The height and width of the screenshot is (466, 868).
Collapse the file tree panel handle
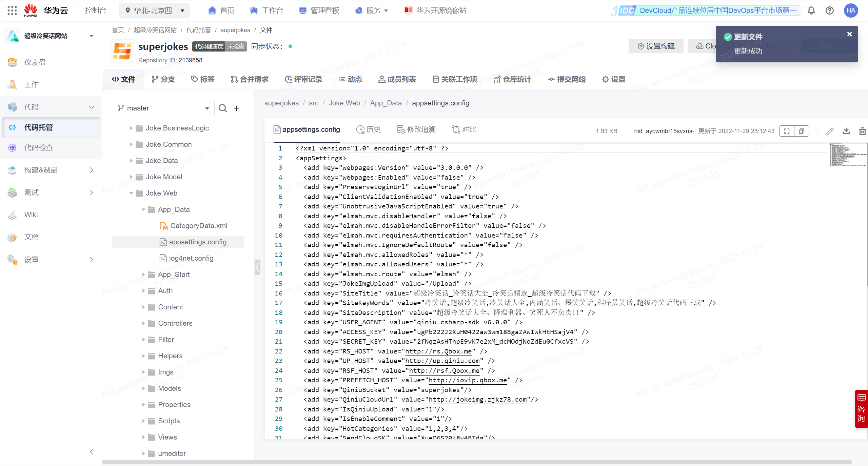tap(258, 267)
